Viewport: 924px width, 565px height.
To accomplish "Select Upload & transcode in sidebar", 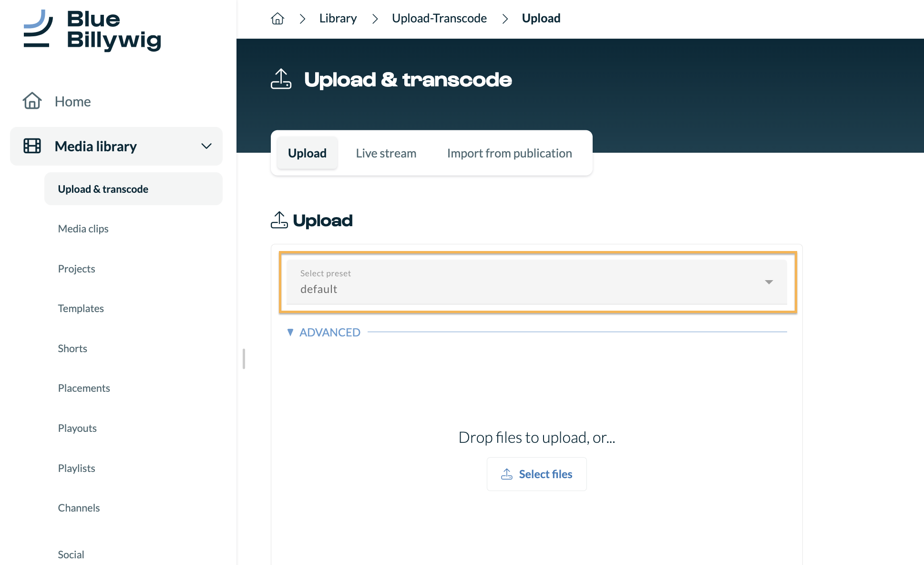I will point(133,189).
